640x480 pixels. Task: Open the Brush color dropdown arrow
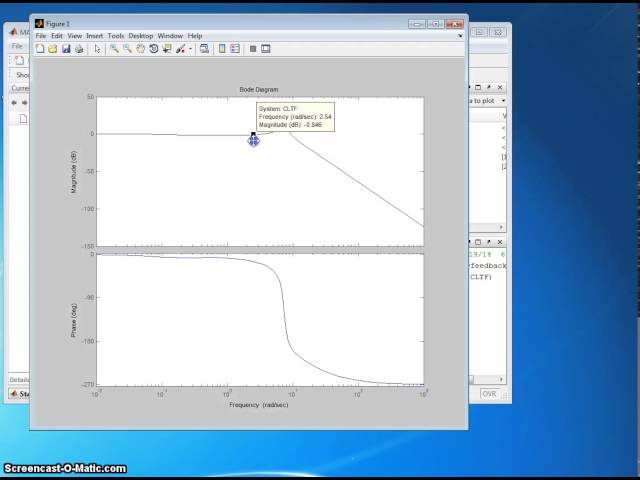point(190,49)
